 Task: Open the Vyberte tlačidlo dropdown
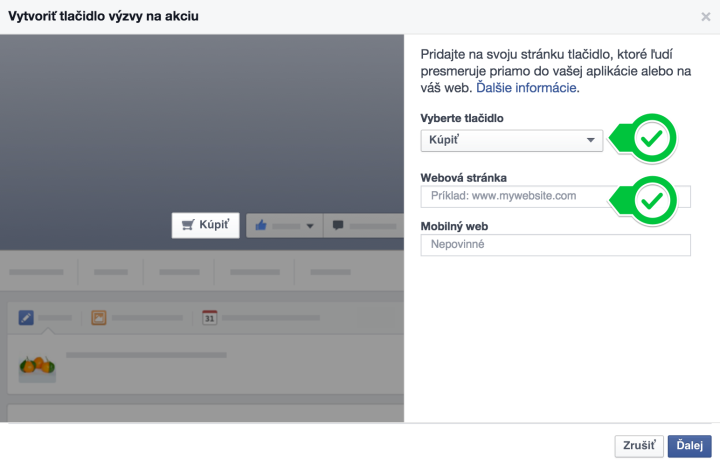(x=512, y=140)
